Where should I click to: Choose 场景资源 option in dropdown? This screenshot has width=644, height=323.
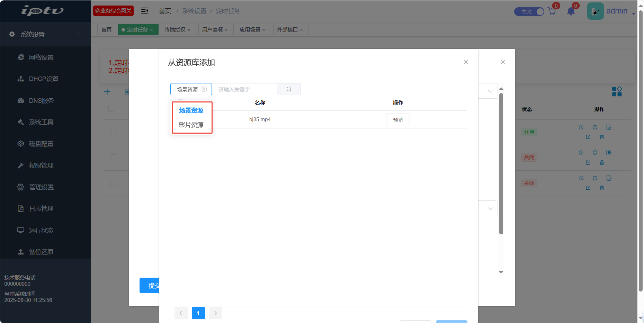(x=191, y=110)
